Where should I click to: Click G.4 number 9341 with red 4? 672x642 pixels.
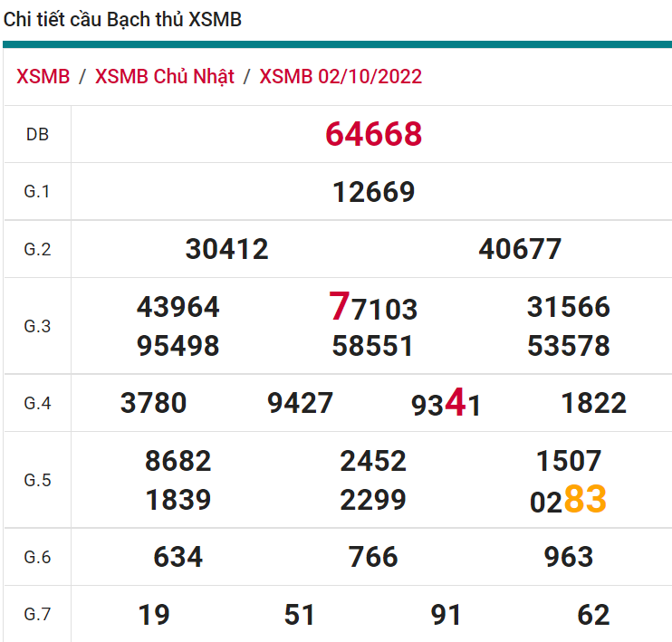(x=446, y=404)
